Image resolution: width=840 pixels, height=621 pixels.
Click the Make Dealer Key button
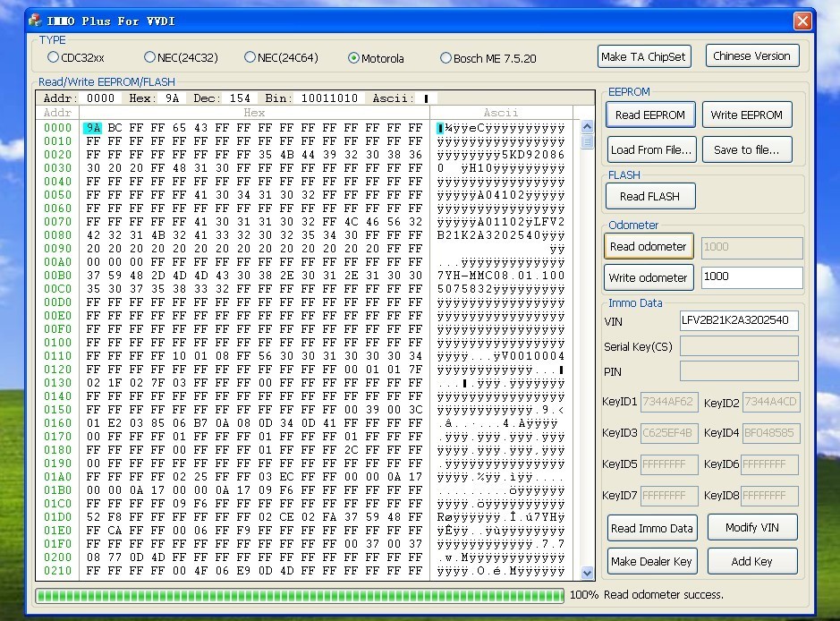coord(652,561)
